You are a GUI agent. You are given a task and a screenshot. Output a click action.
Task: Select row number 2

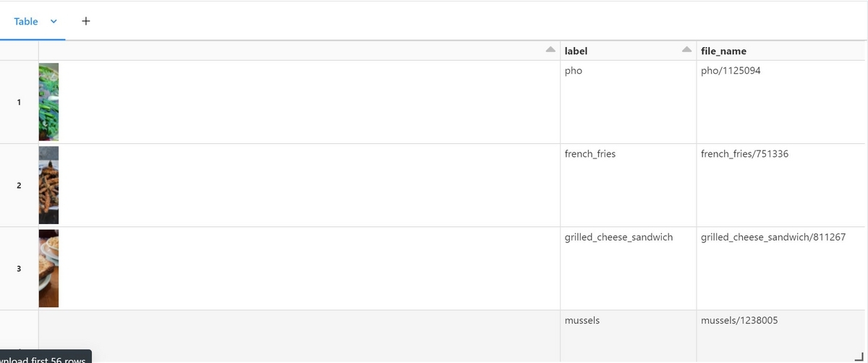click(x=19, y=186)
